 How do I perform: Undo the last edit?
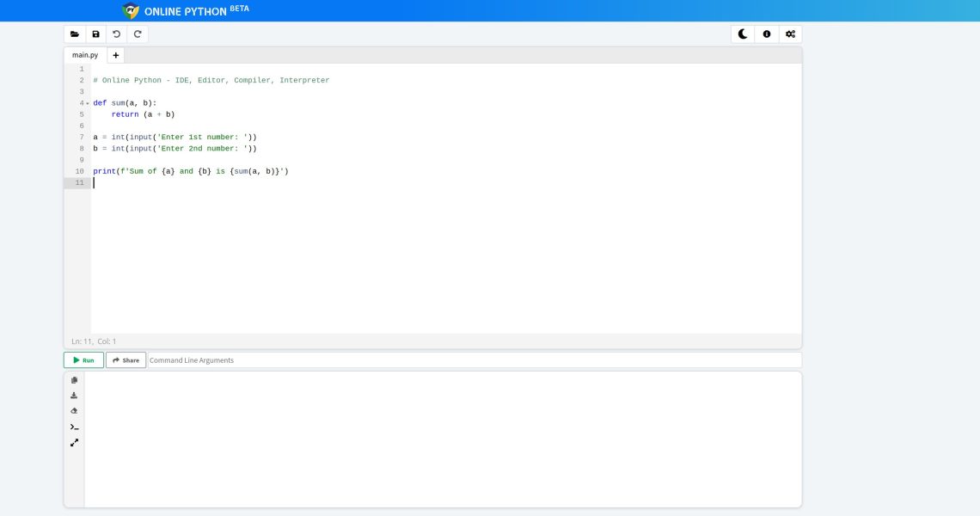coord(117,34)
